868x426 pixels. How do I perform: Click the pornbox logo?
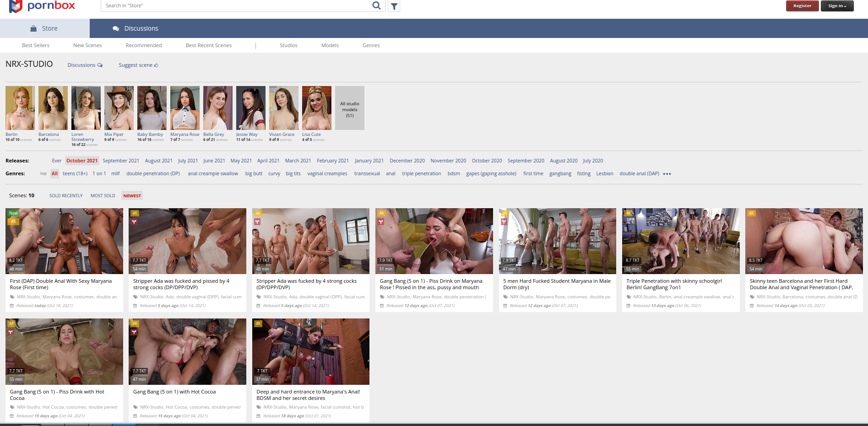(42, 6)
